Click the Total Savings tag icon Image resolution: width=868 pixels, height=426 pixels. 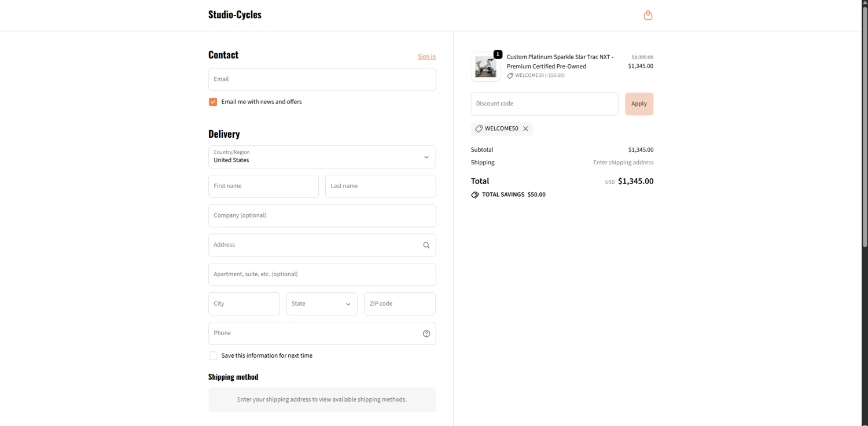tap(475, 195)
